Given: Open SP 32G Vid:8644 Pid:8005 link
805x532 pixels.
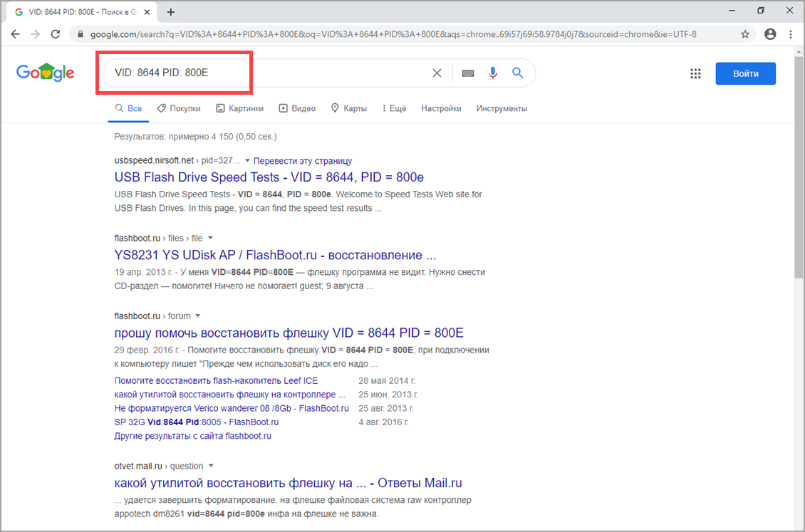Looking at the screenshot, I should click(x=196, y=422).
